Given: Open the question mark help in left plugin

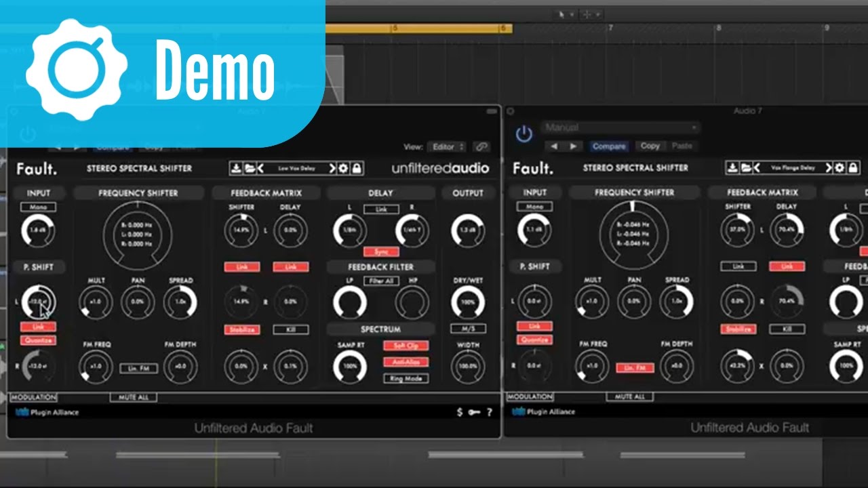Looking at the screenshot, I should (489, 411).
